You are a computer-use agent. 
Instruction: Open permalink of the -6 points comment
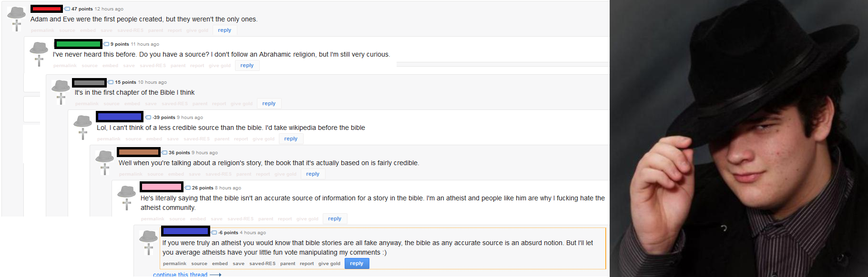(174, 264)
